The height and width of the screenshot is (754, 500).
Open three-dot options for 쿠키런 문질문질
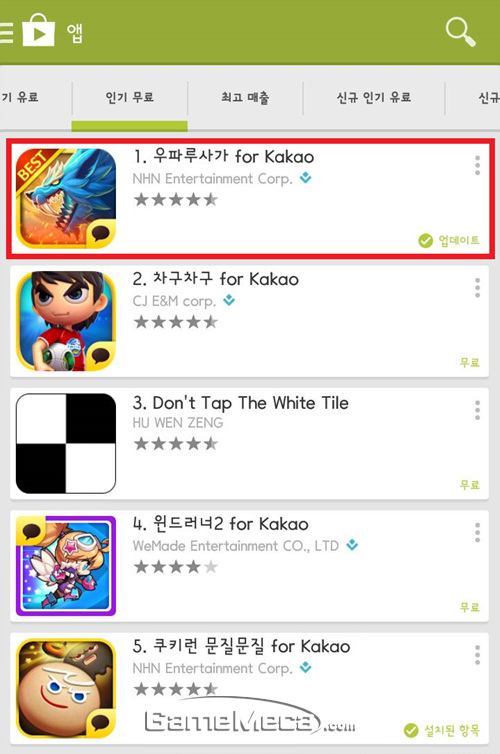pos(477,655)
